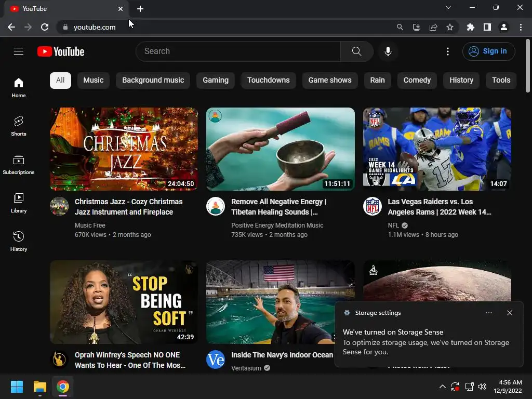The width and height of the screenshot is (532, 399).
Task: Open Las Vegas Raiders vs. Rams title
Action: tap(440, 207)
